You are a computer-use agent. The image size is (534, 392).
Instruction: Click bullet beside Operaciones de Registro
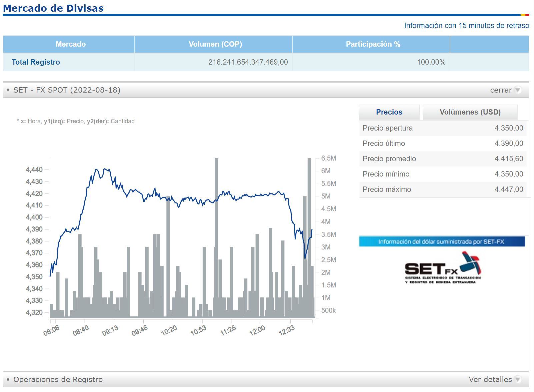(x=8, y=379)
